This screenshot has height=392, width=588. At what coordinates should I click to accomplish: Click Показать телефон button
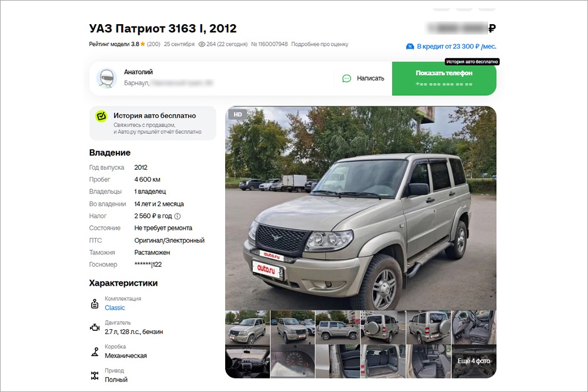(x=444, y=78)
